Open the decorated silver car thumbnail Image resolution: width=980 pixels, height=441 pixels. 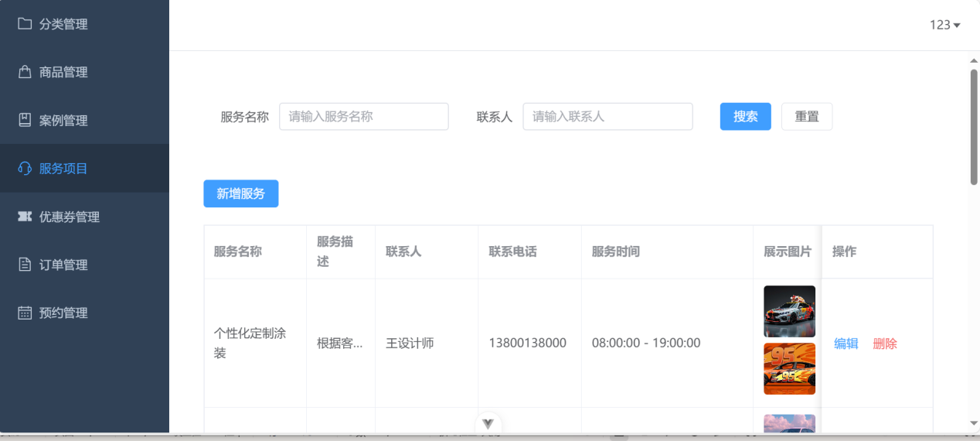pos(789,312)
